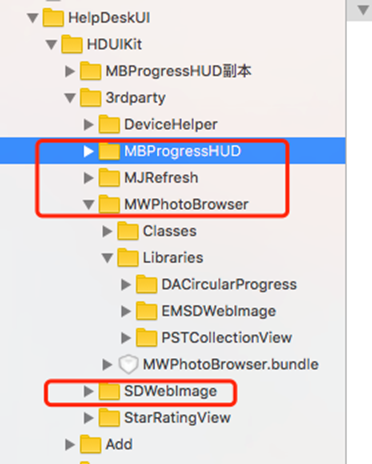The width and height of the screenshot is (372, 464).
Task: Select the Add folder label
Action: tap(119, 444)
